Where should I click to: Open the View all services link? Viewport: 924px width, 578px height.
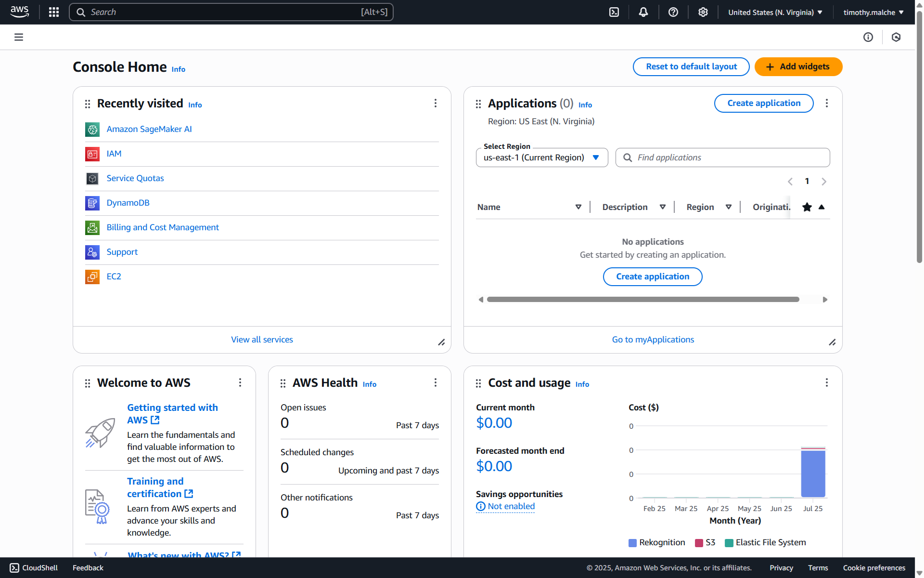tap(262, 340)
